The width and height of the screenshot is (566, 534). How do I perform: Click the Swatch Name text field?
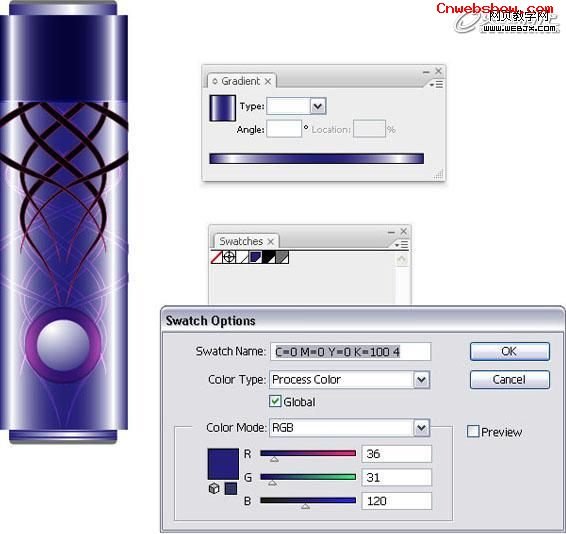click(351, 352)
